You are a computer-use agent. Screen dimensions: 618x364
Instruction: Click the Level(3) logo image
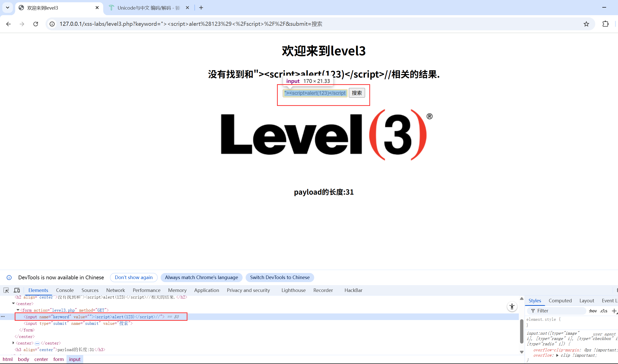326,135
